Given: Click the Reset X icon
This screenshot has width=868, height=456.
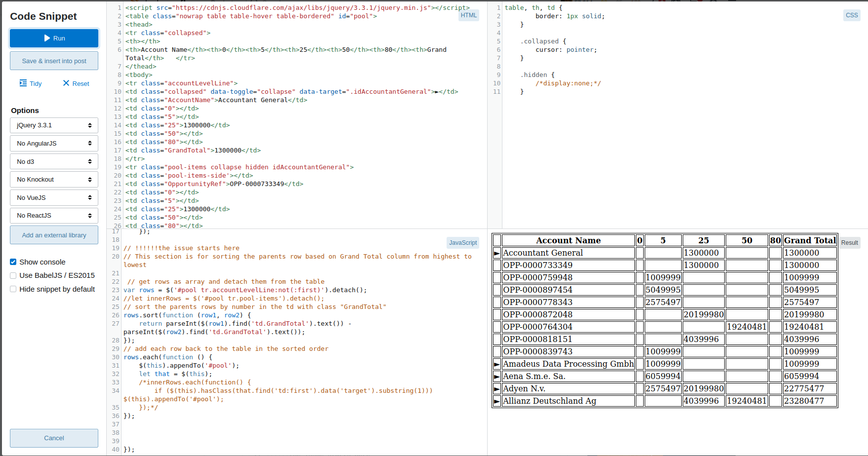Looking at the screenshot, I should [x=66, y=83].
